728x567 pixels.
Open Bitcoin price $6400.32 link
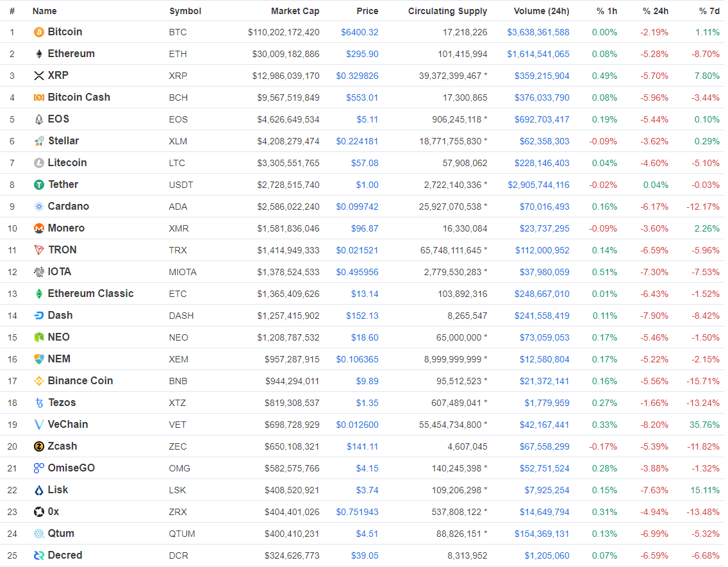[x=360, y=33]
